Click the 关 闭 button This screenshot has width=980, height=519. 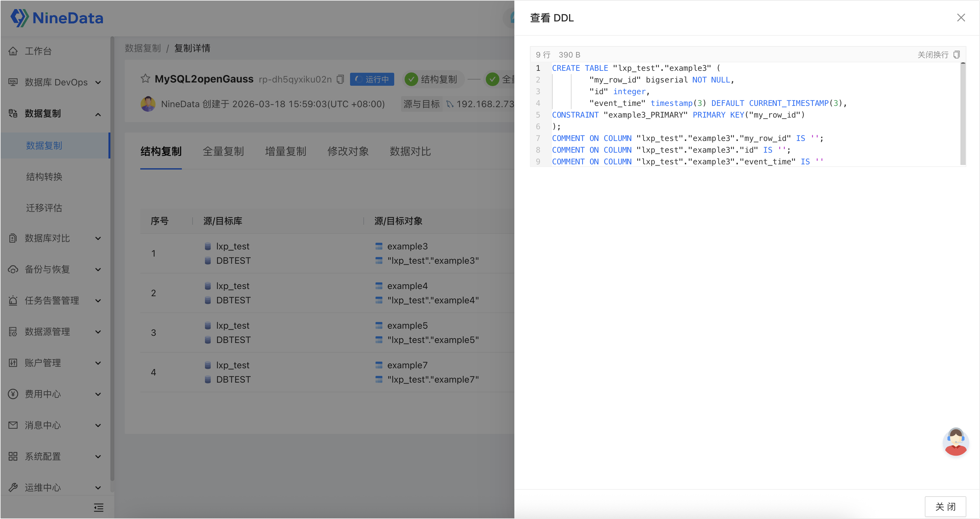(946, 506)
